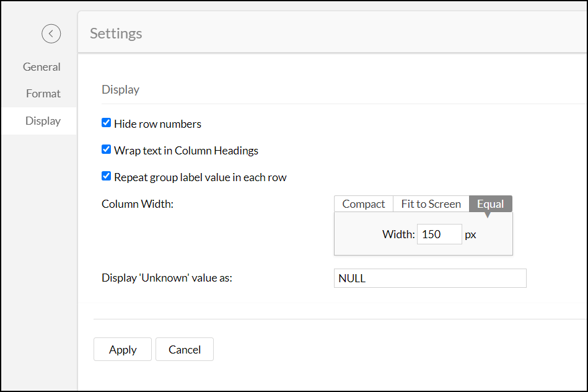Image resolution: width=588 pixels, height=392 pixels.
Task: Disable Wrap text in Column Headings
Action: (x=106, y=149)
